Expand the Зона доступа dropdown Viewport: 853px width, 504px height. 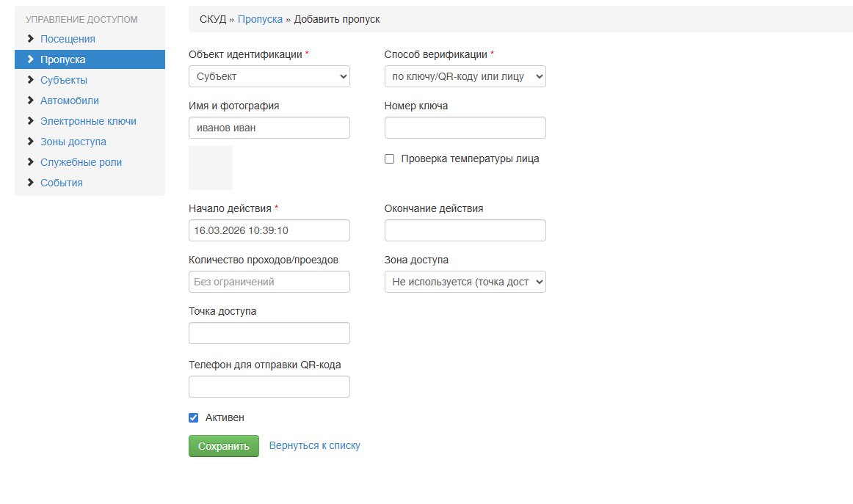[x=465, y=282]
